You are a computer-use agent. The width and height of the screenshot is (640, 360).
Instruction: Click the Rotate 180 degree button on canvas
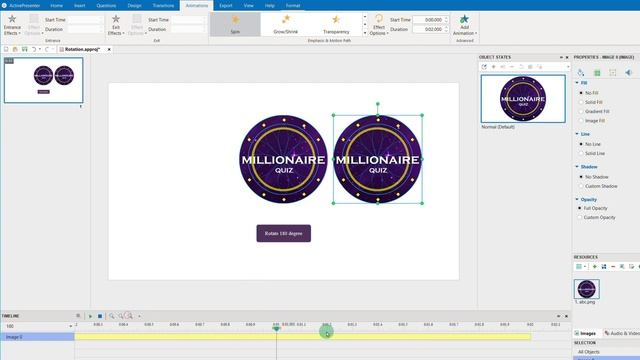pyautogui.click(x=284, y=233)
